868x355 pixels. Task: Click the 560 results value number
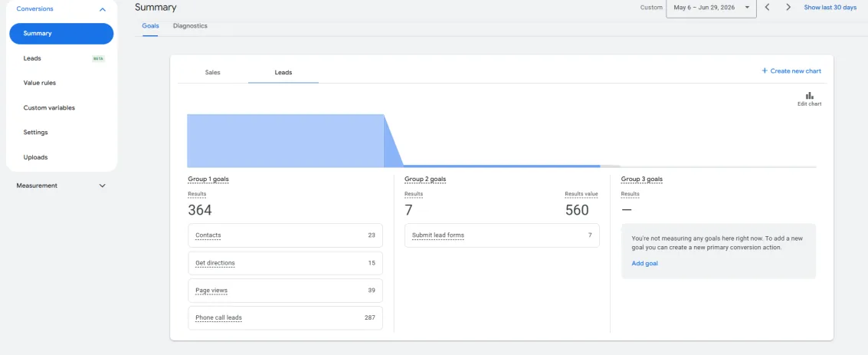coord(577,210)
